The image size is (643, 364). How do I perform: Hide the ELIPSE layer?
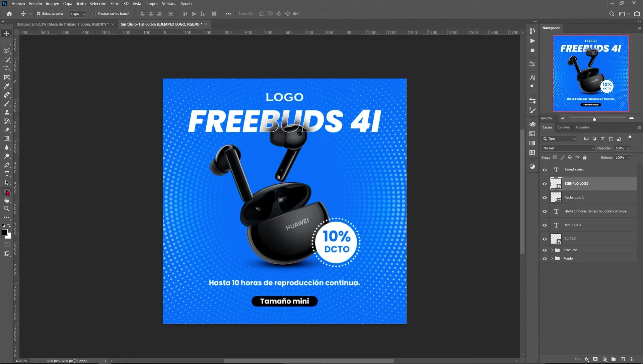pyautogui.click(x=545, y=239)
